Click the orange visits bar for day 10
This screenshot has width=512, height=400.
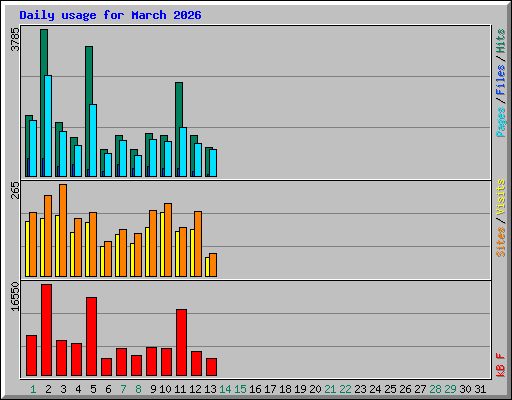click(x=168, y=240)
